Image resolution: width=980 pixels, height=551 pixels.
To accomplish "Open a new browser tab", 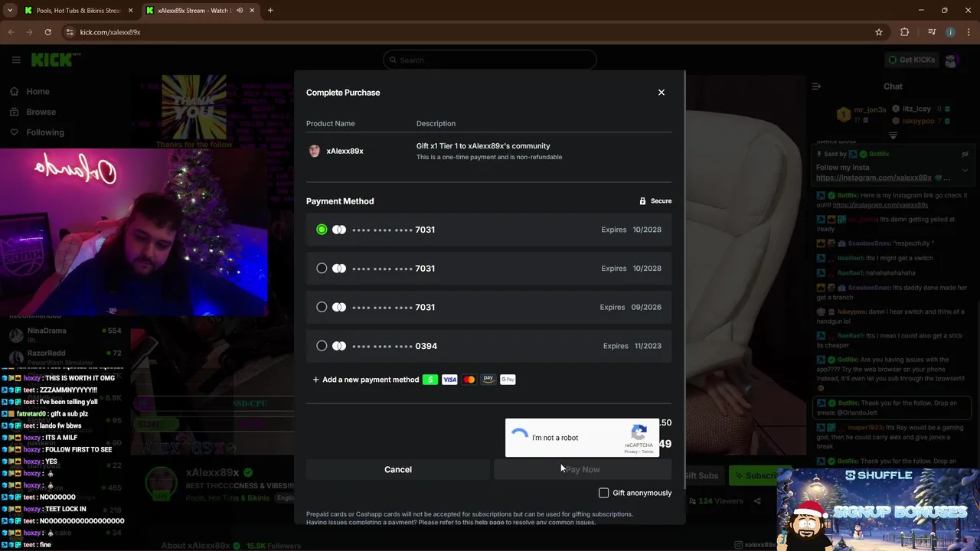I will (270, 11).
